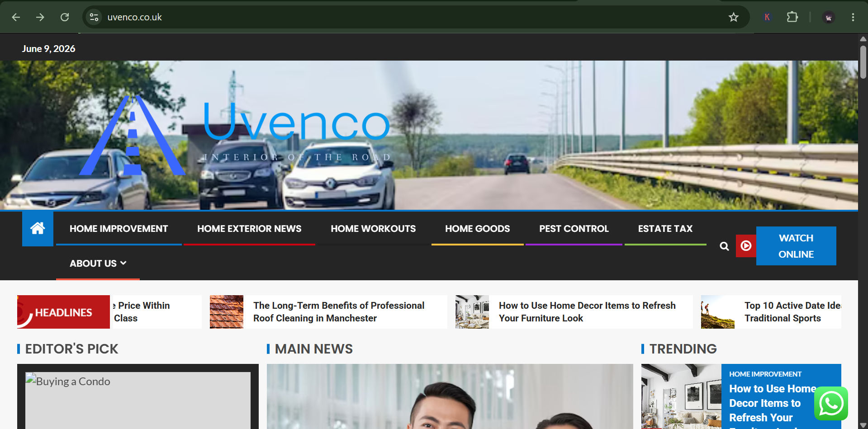Screen dimensions: 868x429
Task: Click the trending article room thumbnail
Action: [x=681, y=396]
